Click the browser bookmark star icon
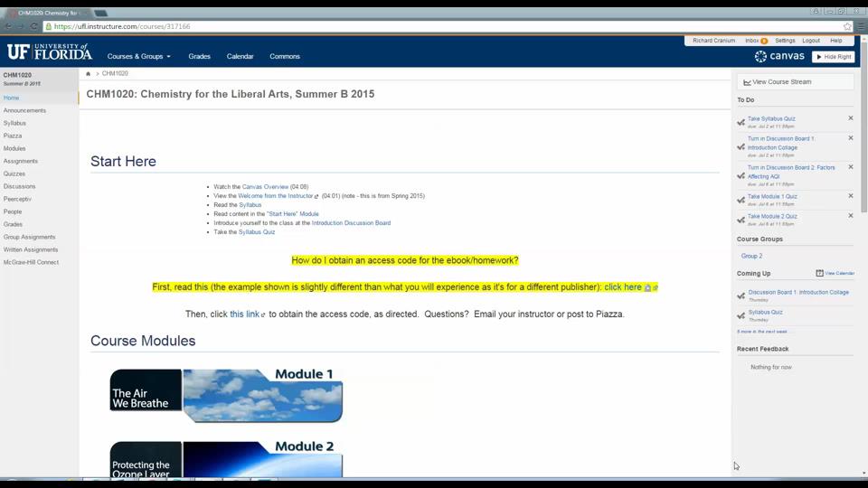868x488 pixels. (x=847, y=26)
